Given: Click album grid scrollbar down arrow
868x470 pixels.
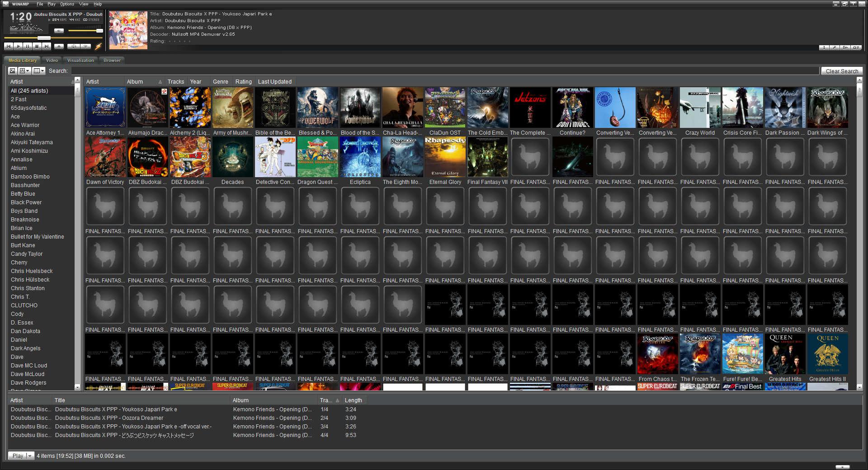Looking at the screenshot, I should point(859,387).
